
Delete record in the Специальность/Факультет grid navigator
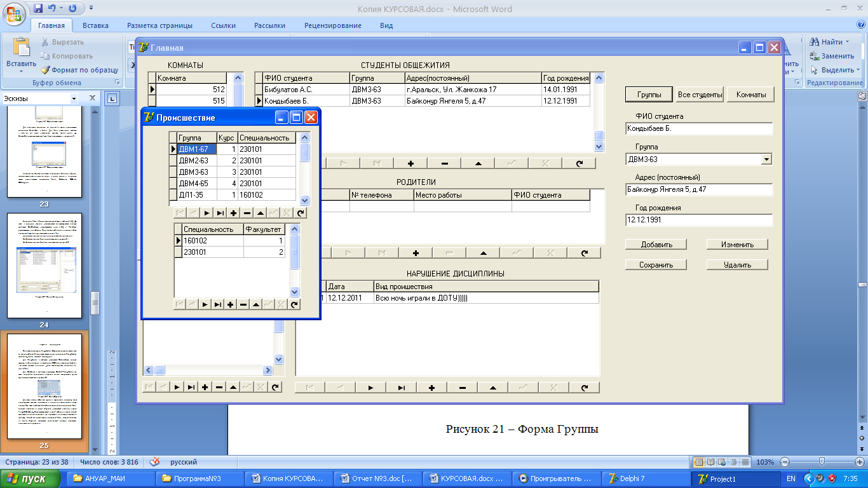click(243, 304)
